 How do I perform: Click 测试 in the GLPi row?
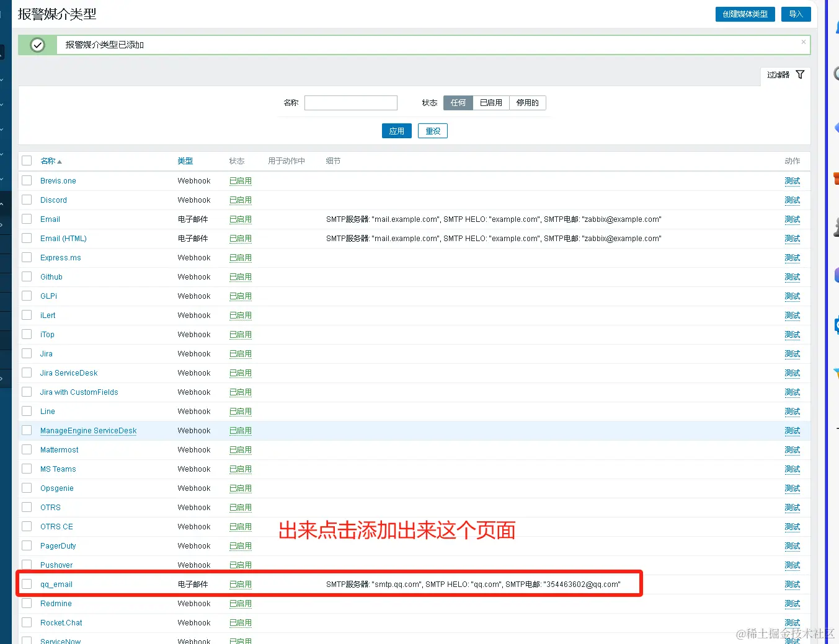[x=792, y=296]
